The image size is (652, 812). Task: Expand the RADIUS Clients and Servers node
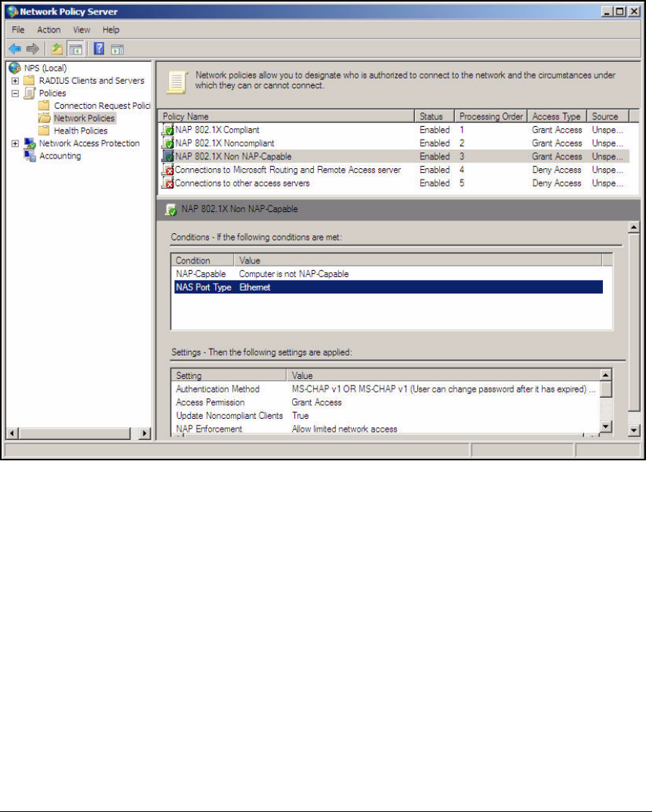16,81
